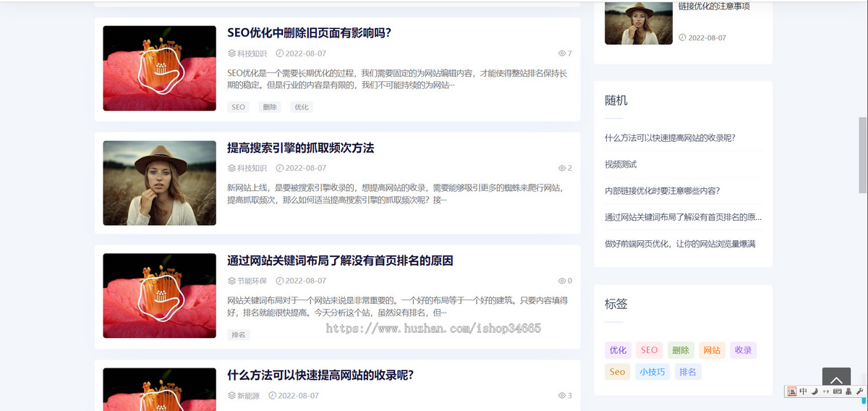Open sidebar woman thumbnail for 链接优化的注意事项
Screen dimensions: 868x411
[x=639, y=22]
